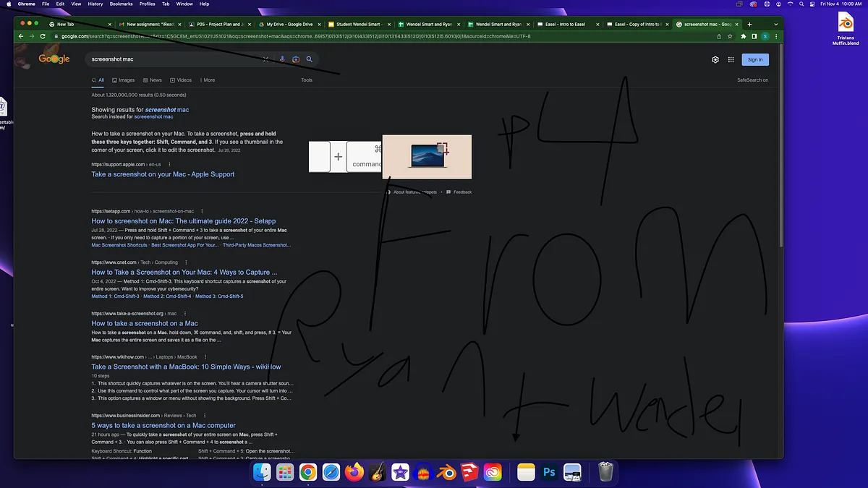
Task: Open Setapp ultimate guide 2022 link
Action: [184, 221]
